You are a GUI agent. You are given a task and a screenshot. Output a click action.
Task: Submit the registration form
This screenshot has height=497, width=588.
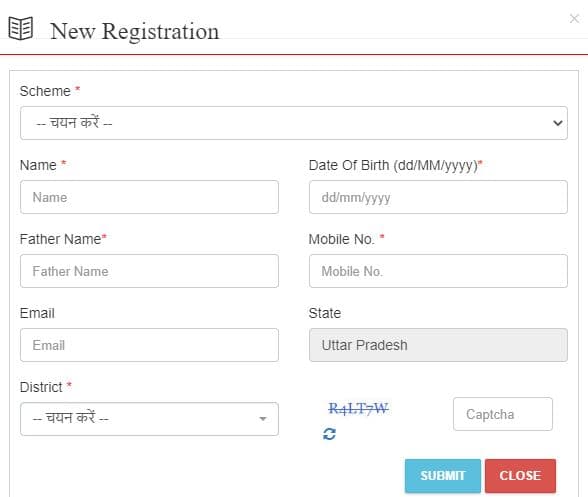click(x=442, y=476)
